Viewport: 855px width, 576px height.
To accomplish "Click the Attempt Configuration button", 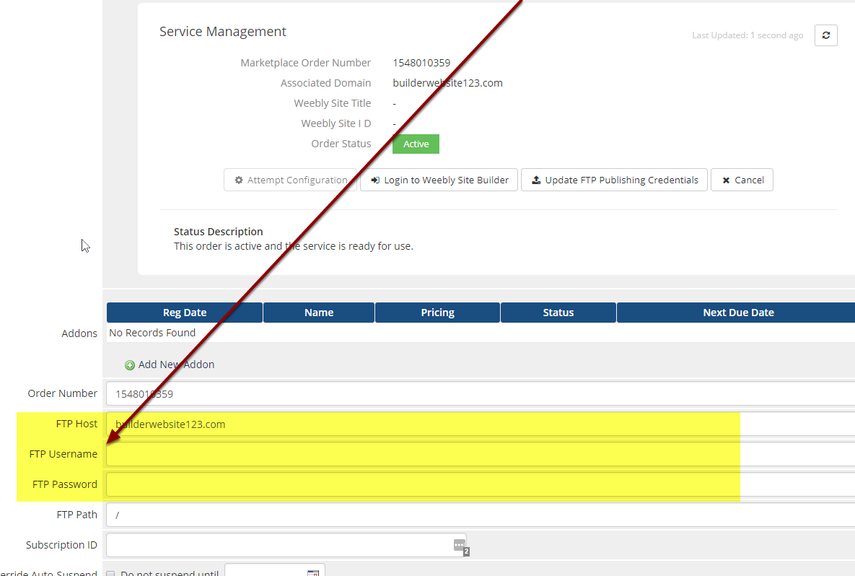I will tap(290, 180).
